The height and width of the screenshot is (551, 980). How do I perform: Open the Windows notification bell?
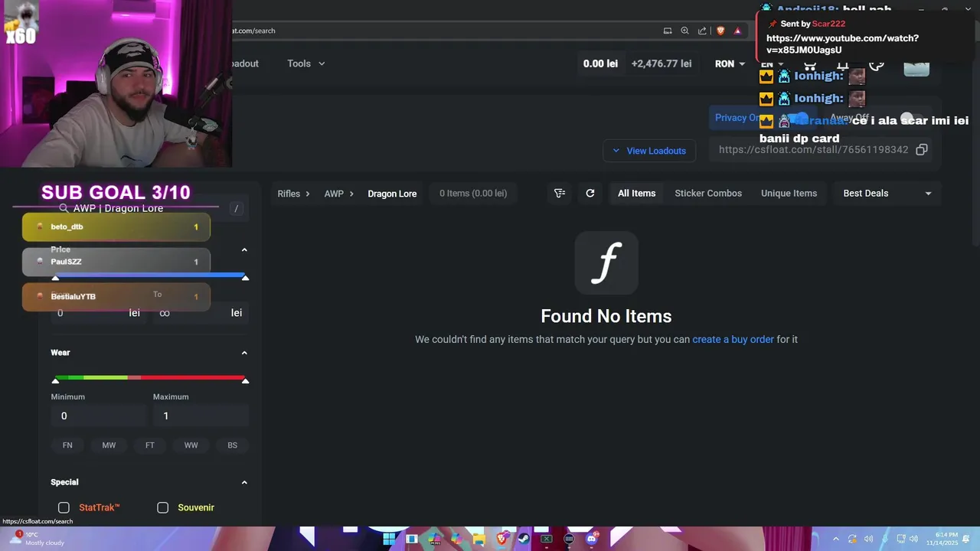click(x=965, y=539)
